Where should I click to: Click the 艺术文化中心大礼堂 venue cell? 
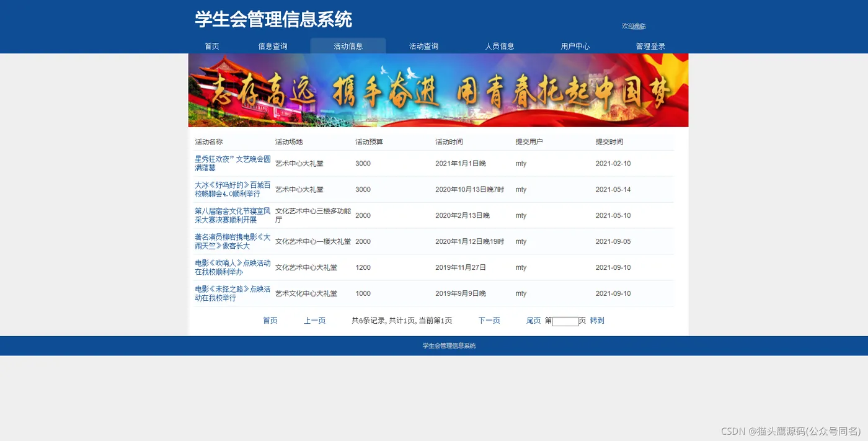tap(306, 294)
